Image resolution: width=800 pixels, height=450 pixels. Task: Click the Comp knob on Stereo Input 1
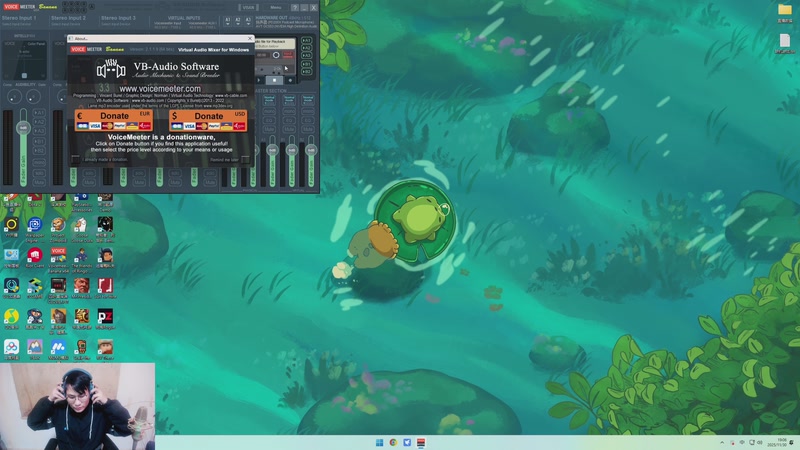tap(14, 96)
